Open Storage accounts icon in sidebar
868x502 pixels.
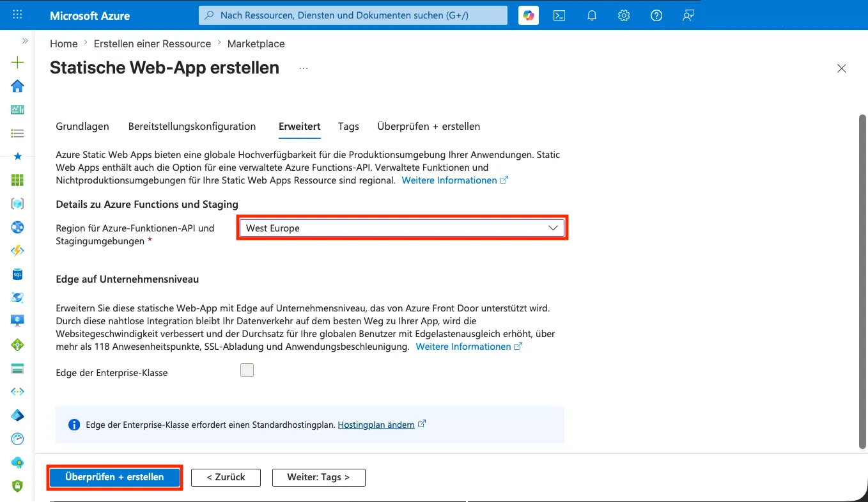click(x=17, y=368)
